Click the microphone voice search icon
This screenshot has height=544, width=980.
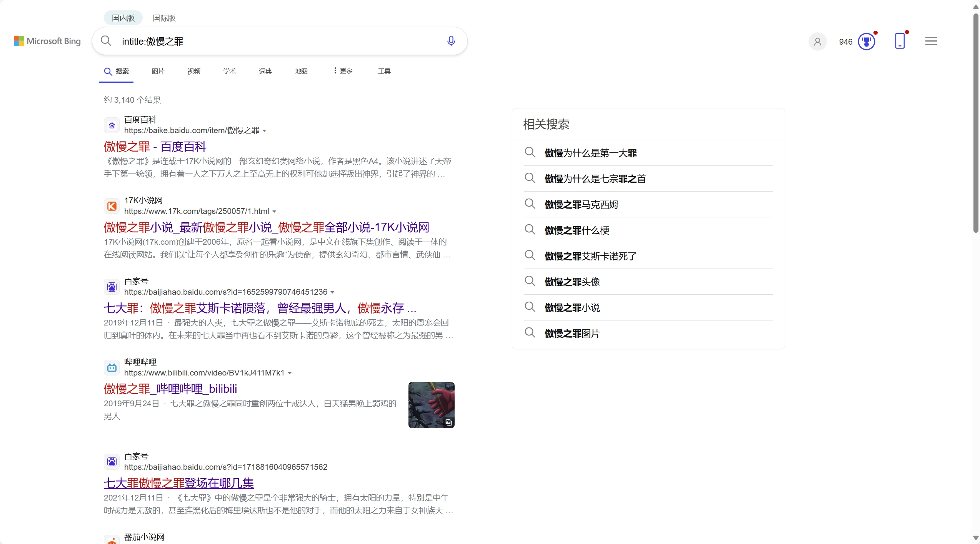point(451,41)
